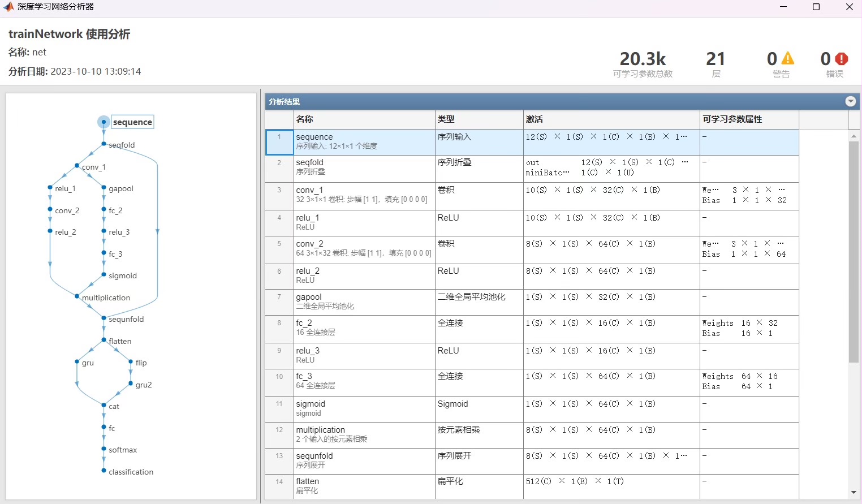The image size is (862, 504).
Task: Click the 21 layers count
Action: (716, 59)
